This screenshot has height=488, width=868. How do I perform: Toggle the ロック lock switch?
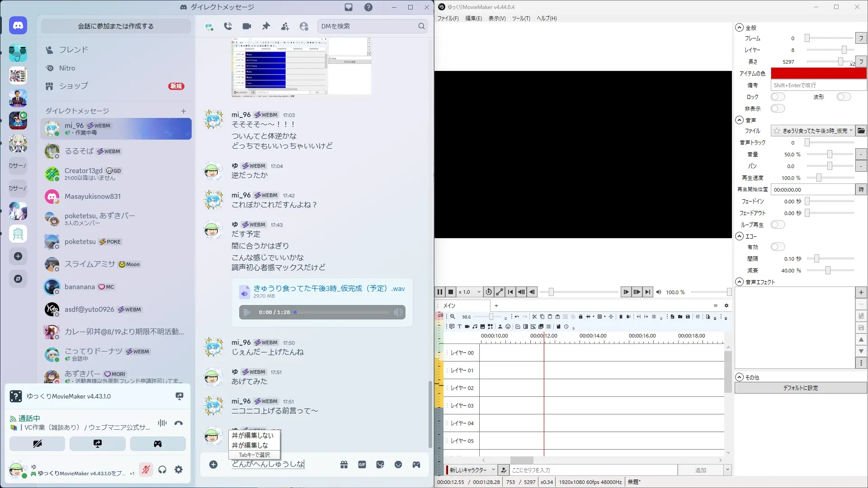tap(778, 97)
